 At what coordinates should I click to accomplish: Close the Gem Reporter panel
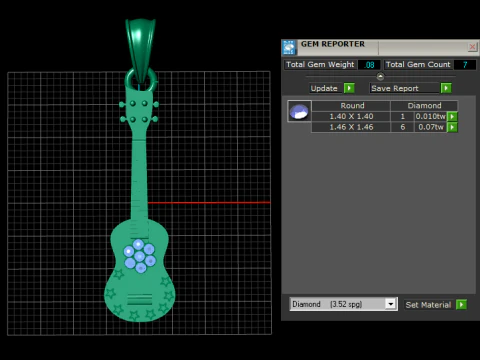[x=472, y=47]
